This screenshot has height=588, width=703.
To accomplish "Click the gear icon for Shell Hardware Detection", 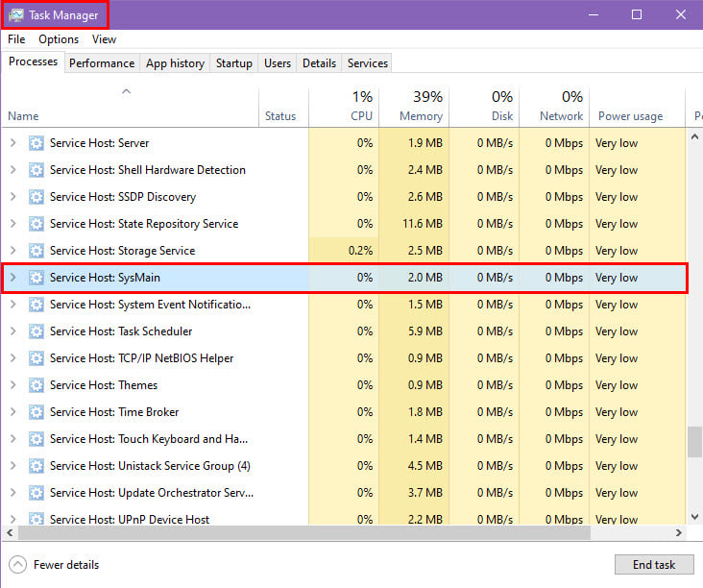I will tap(36, 170).
